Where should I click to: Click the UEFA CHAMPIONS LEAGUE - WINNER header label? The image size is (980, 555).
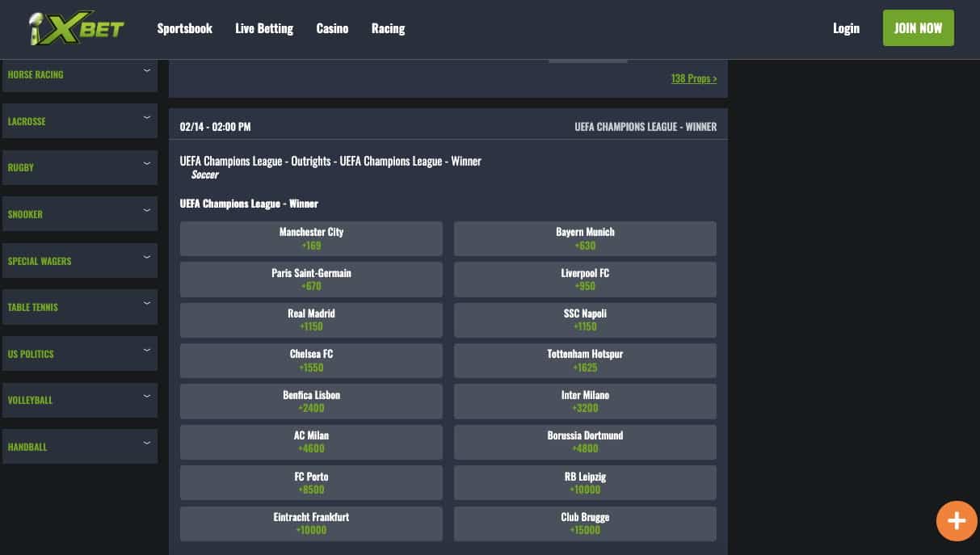pos(646,127)
